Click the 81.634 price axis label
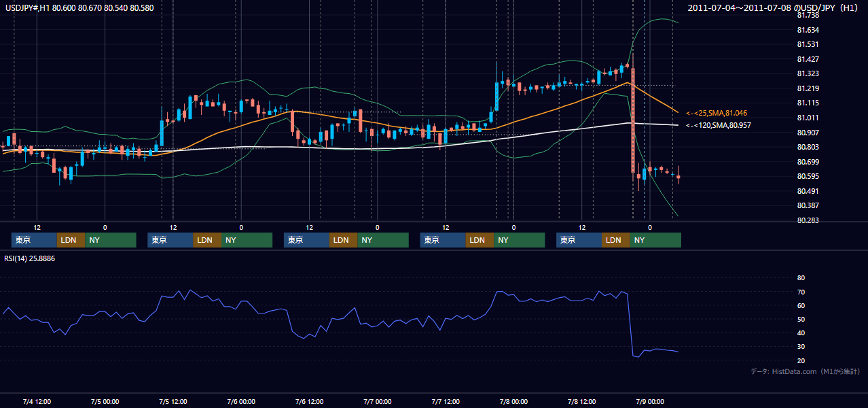Screen dimensions: 868x408 pyautogui.click(x=807, y=30)
